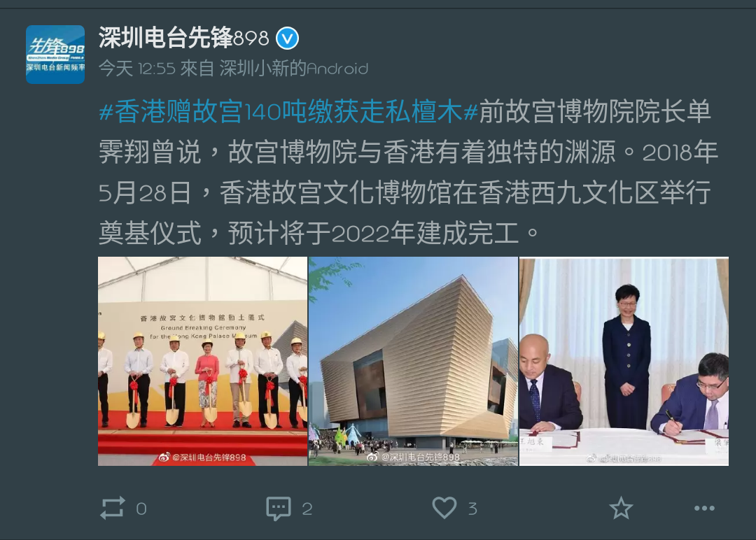Click Weibo watermark on building image

pyautogui.click(x=413, y=457)
